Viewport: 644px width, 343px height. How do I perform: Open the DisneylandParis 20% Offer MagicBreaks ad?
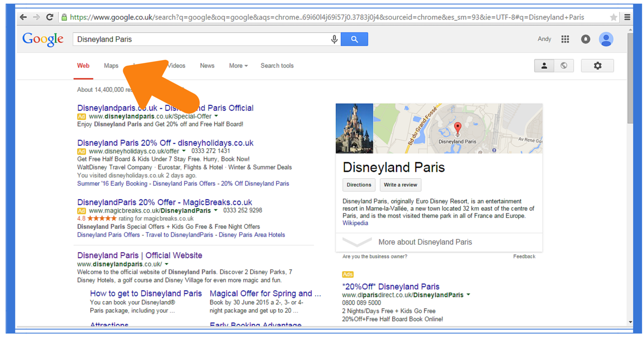pyautogui.click(x=165, y=202)
